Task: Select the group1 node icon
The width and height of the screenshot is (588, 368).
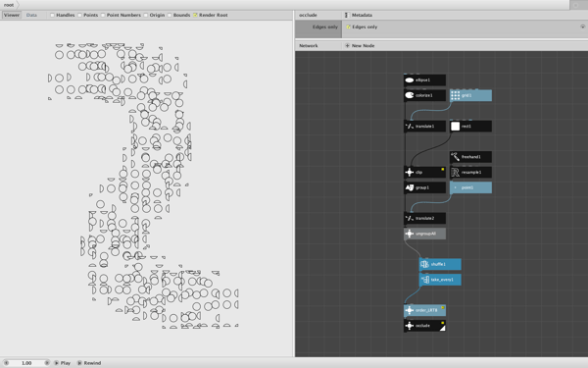Action: [x=409, y=187]
